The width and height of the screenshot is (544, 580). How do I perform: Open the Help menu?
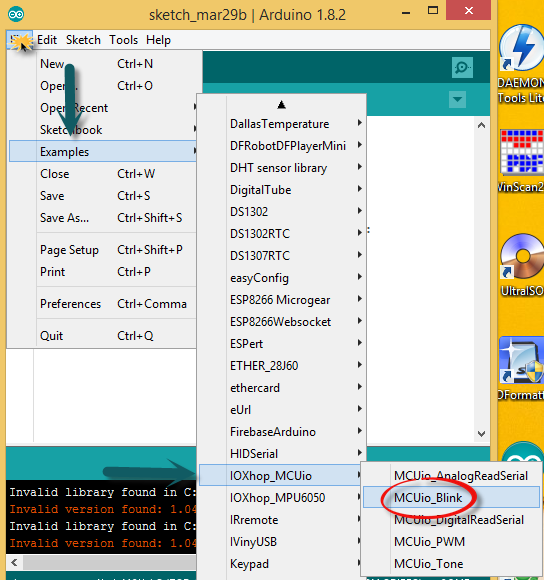point(158,40)
